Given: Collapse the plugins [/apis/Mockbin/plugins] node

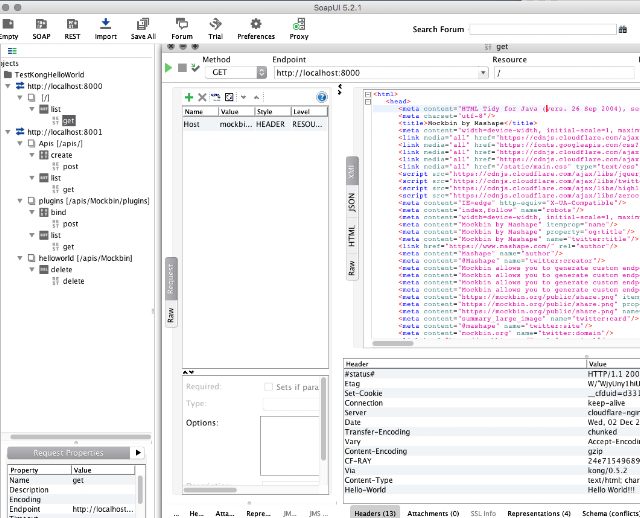Looking at the screenshot, I should pyautogui.click(x=20, y=201).
